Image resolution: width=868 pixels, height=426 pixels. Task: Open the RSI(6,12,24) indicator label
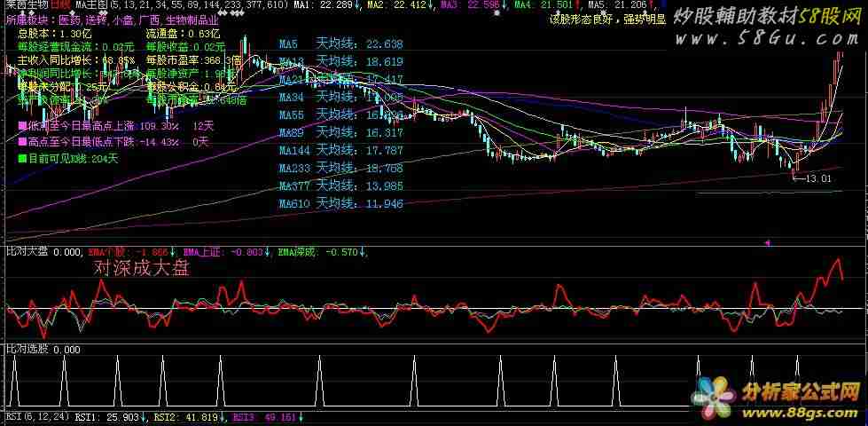(x=35, y=415)
